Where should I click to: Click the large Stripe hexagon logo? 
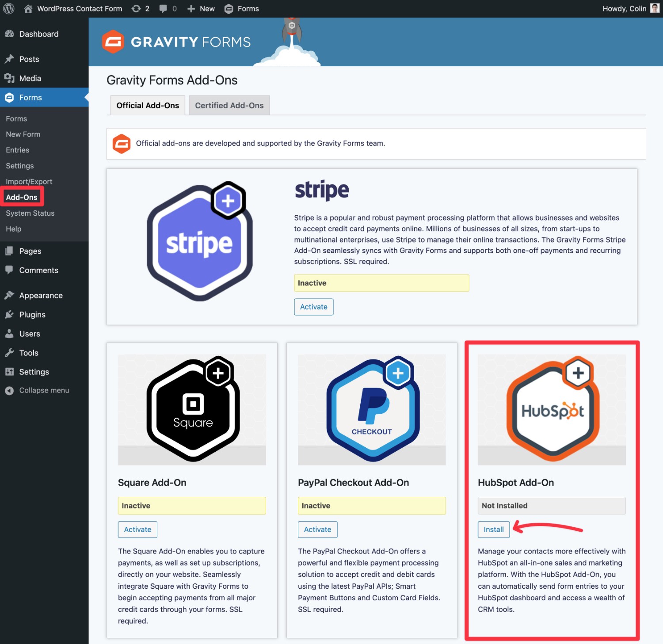click(200, 241)
